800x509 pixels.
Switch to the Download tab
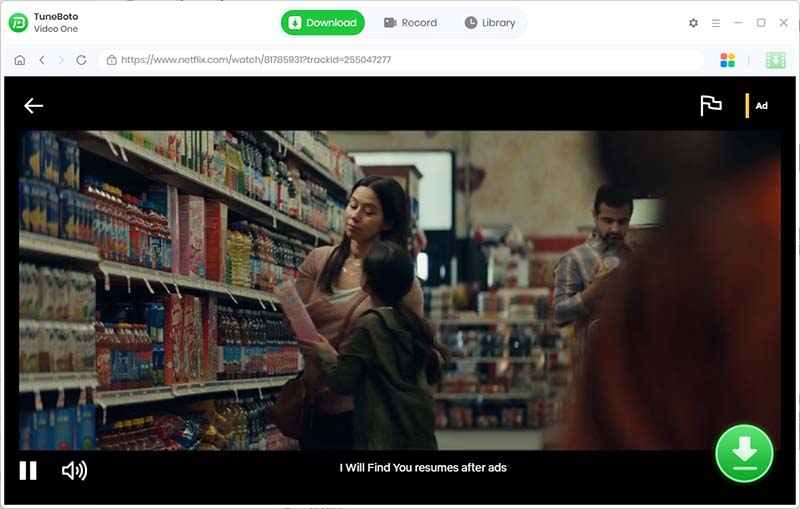point(323,22)
